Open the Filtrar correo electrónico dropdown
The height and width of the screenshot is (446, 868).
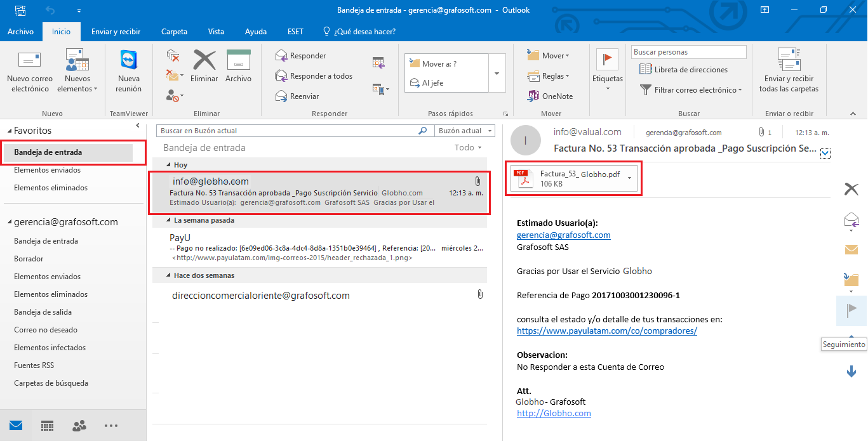pyautogui.click(x=691, y=90)
